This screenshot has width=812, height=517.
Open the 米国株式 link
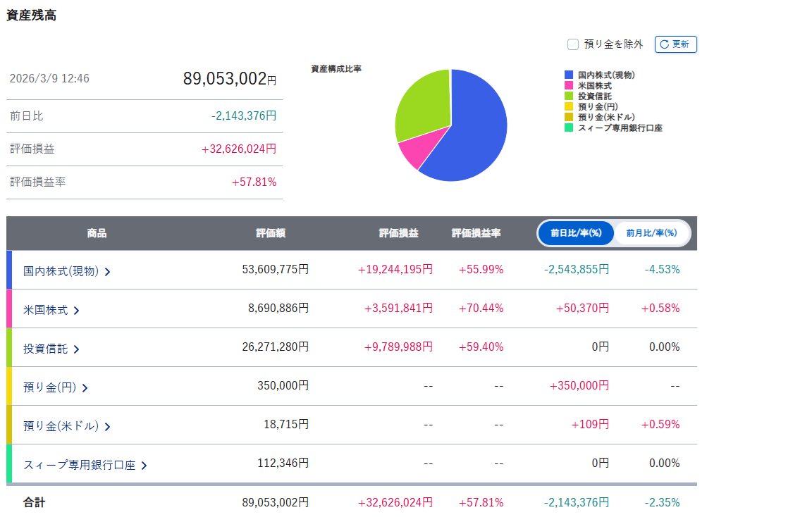[x=46, y=310]
